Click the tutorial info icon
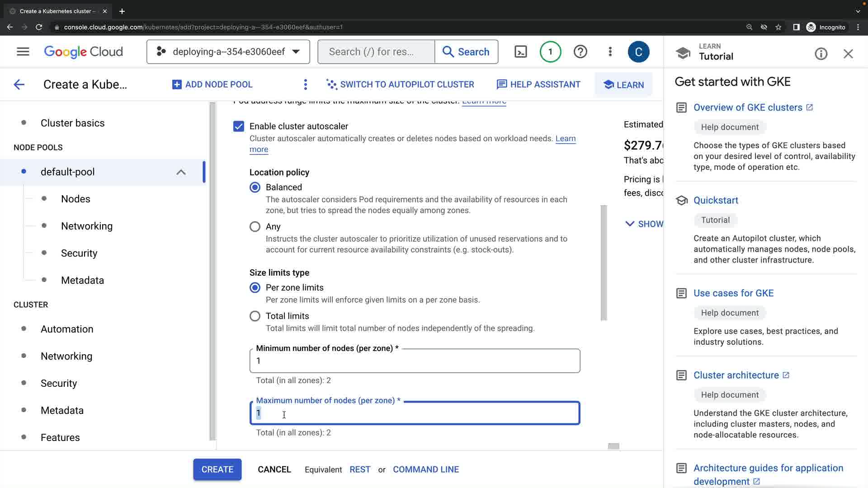Viewport: 868px width, 488px height. tap(821, 54)
